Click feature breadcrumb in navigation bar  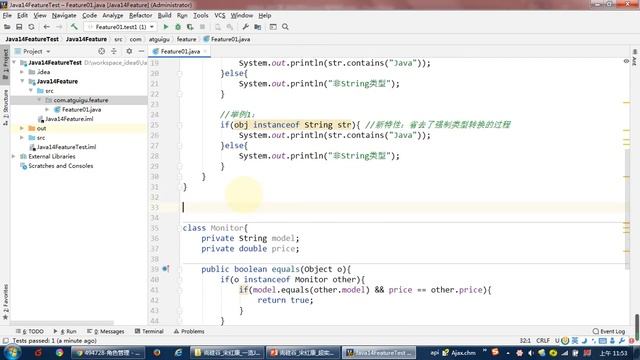(x=187, y=39)
